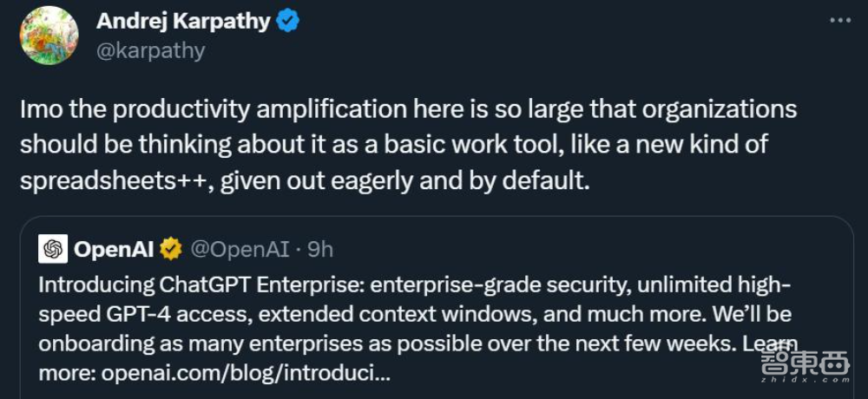
Task: Click the 9h timestamp on quoted tweet
Action: tap(320, 250)
